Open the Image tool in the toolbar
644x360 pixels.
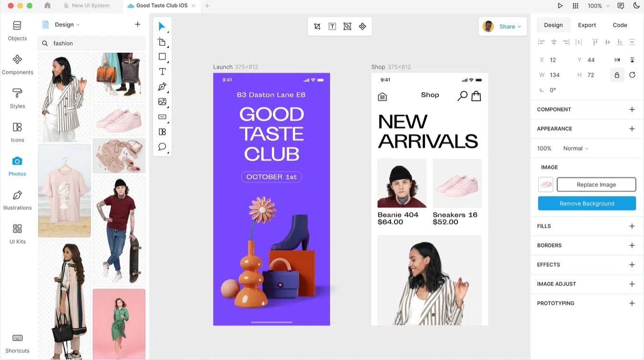[x=162, y=102]
